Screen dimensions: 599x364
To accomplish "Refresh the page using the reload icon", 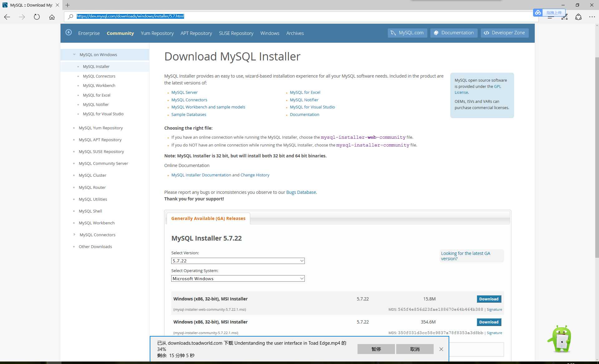I will tap(37, 17).
